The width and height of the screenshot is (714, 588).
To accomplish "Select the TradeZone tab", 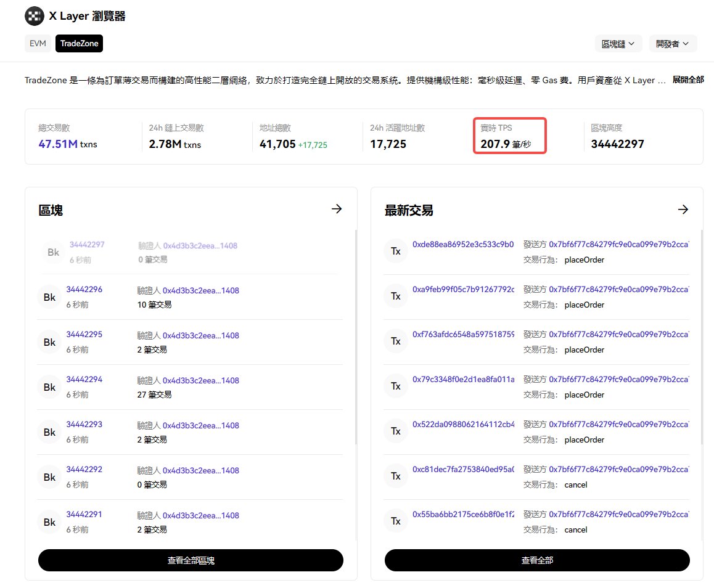I will tap(80, 43).
